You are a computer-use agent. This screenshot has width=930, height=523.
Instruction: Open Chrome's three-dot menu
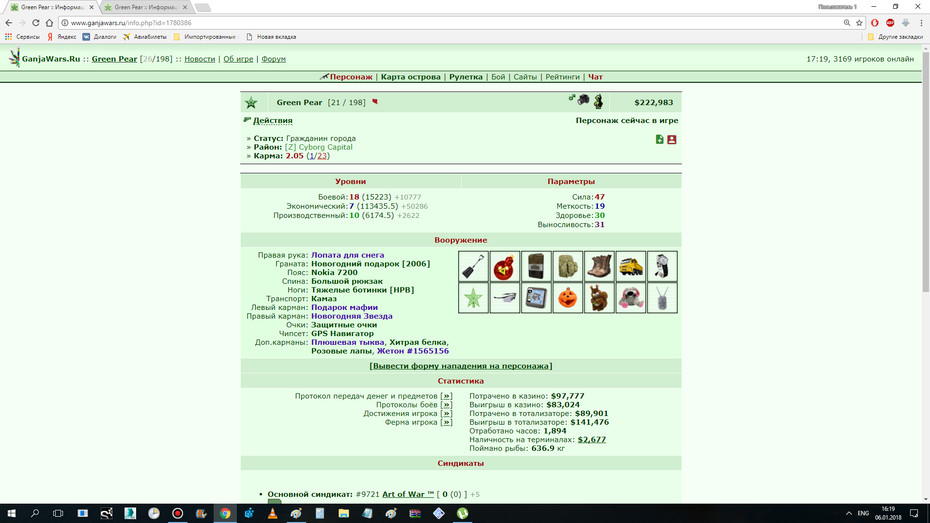point(921,23)
